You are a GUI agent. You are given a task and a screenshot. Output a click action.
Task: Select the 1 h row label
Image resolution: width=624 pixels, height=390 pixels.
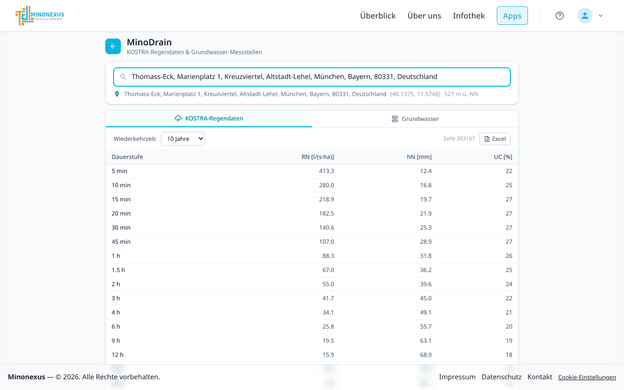pyautogui.click(x=116, y=256)
